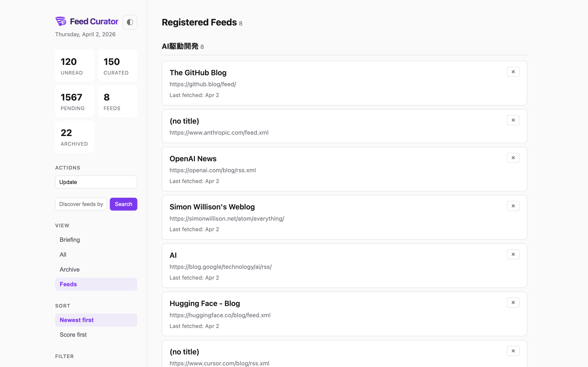Click the Feed Curator tornado logo
Image resolution: width=588 pixels, height=367 pixels.
click(x=60, y=21)
